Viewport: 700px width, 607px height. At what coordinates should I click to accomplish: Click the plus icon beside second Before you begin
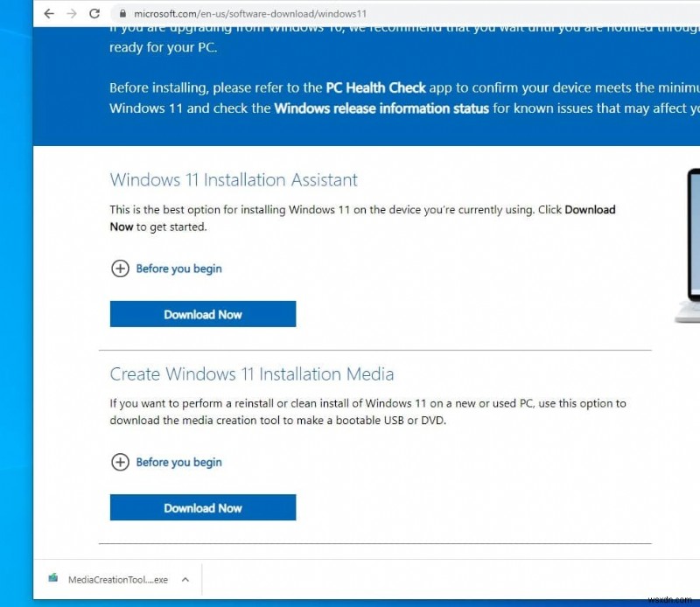click(121, 462)
